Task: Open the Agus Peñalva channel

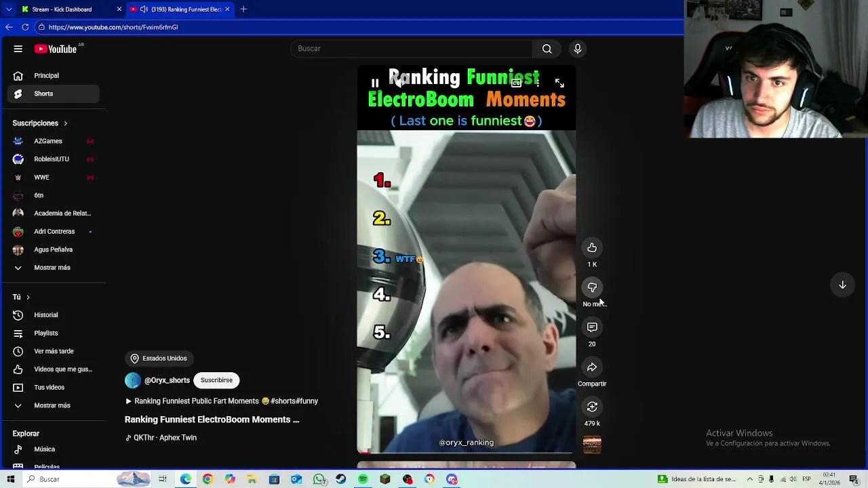Action: pos(54,249)
